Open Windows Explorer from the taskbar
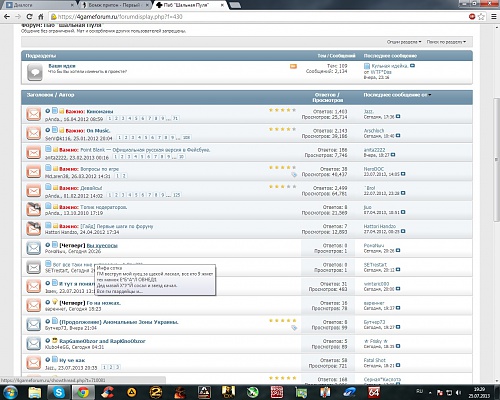The width and height of the screenshot is (500, 400). [x=35, y=392]
